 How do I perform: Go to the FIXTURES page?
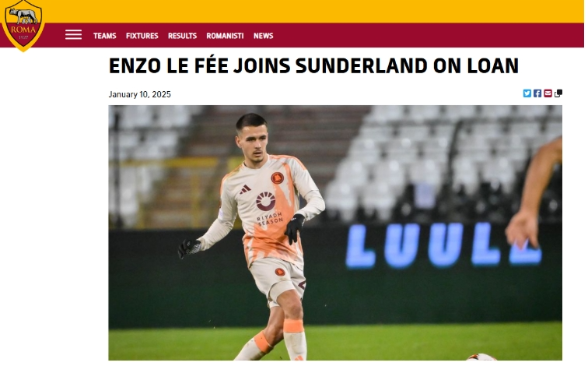pos(142,36)
